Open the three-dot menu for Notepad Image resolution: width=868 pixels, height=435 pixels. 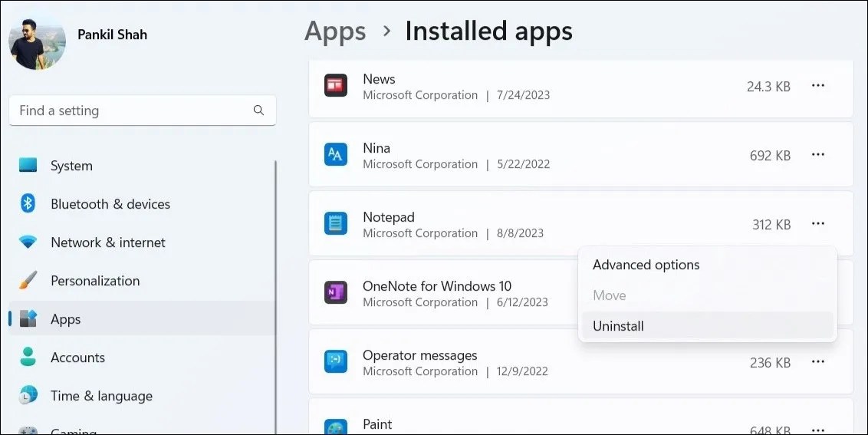(817, 224)
